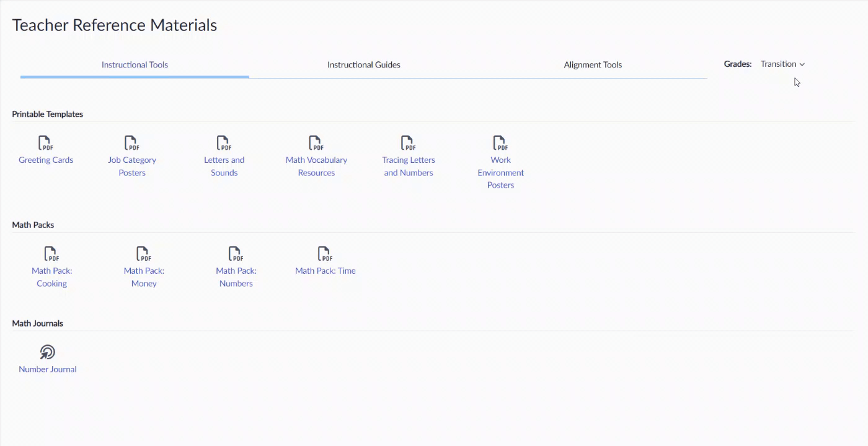Open the Greeting Cards link

(46, 160)
